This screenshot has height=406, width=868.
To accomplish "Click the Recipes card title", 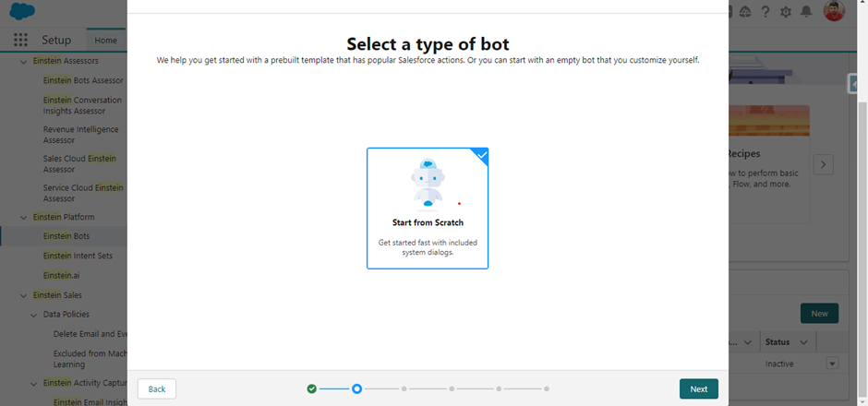I will click(743, 154).
